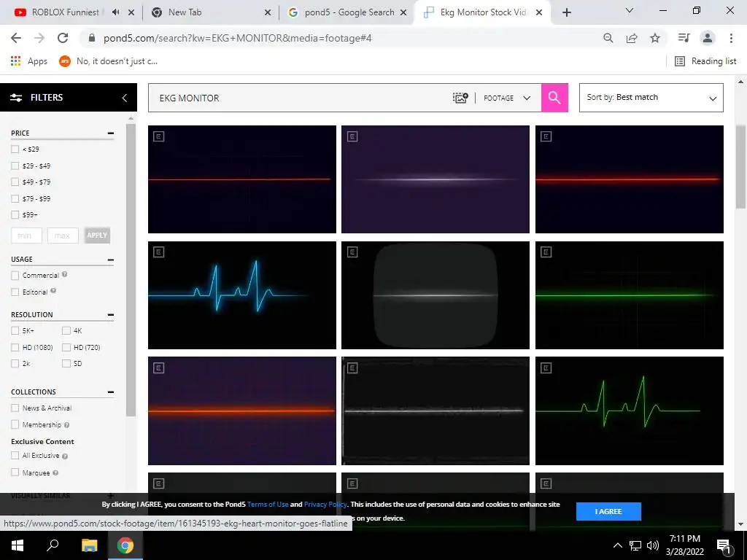Image resolution: width=747 pixels, height=560 pixels.
Task: Click the EKG MONITOR search field
Action: pos(300,98)
